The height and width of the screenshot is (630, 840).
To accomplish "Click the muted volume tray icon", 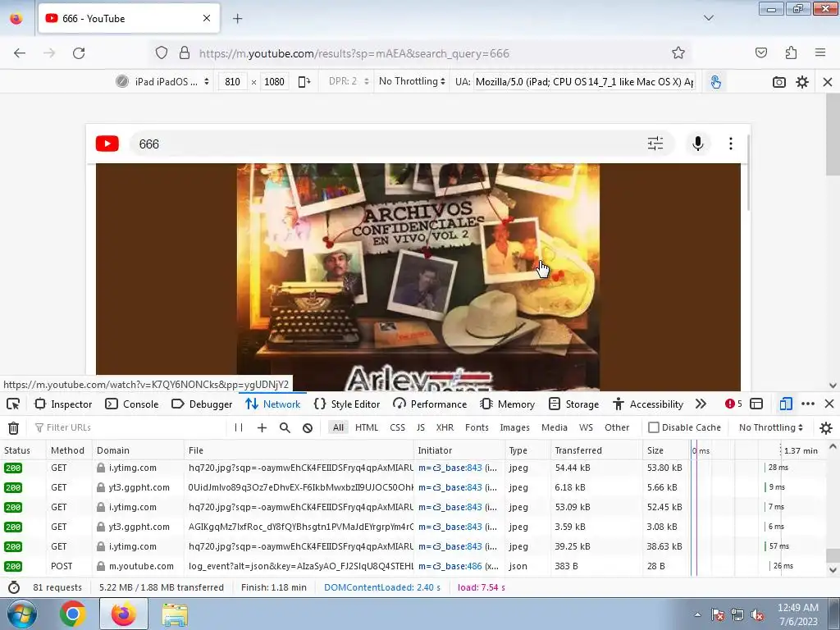I will (757, 615).
